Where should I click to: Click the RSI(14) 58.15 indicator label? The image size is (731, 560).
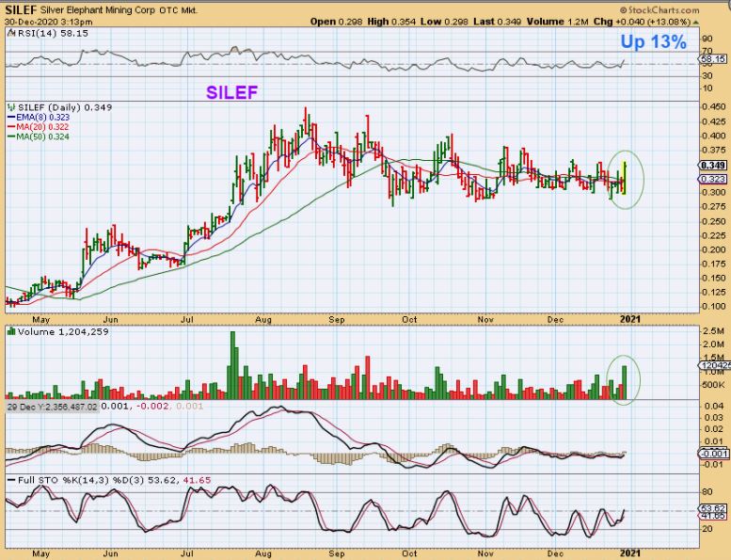[x=53, y=33]
